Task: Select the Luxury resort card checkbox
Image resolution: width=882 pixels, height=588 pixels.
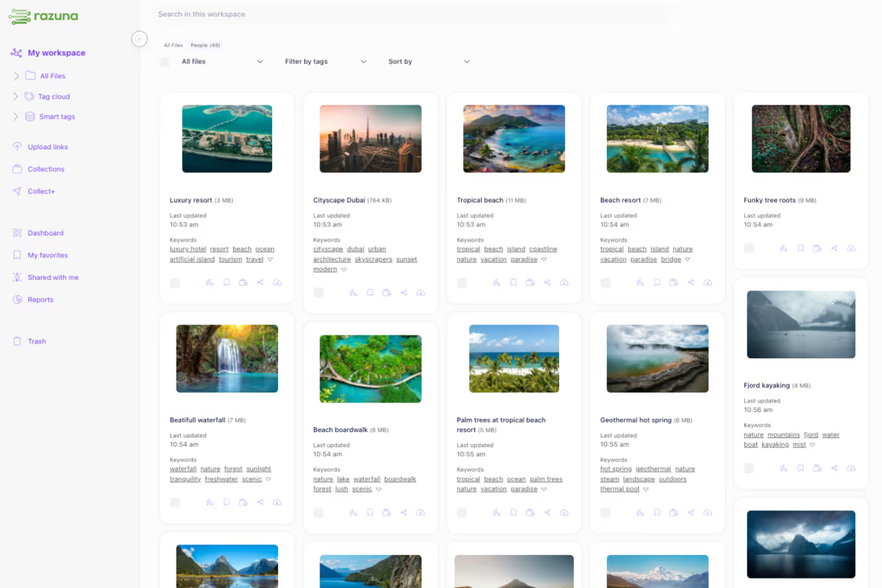Action: (x=175, y=283)
